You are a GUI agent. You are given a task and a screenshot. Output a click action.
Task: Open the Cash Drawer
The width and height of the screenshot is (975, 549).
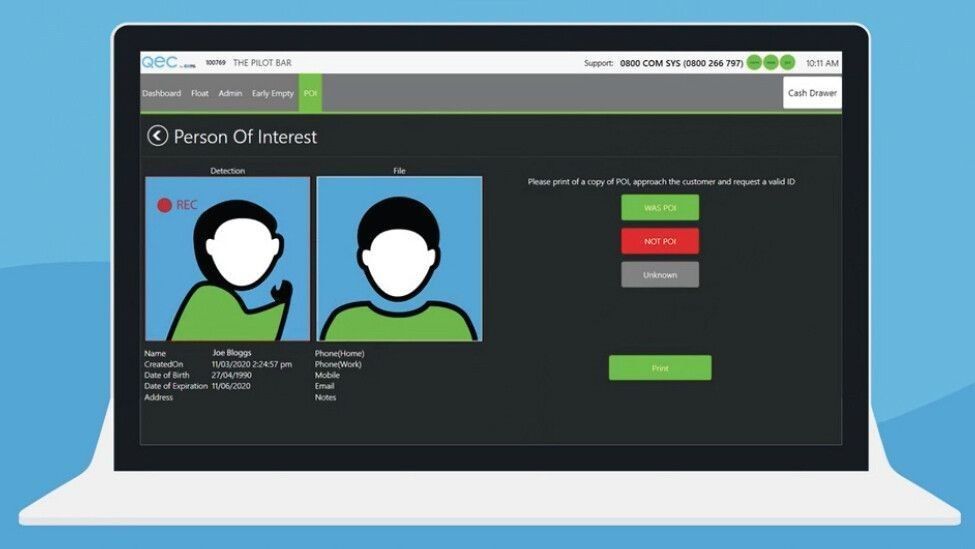811,93
